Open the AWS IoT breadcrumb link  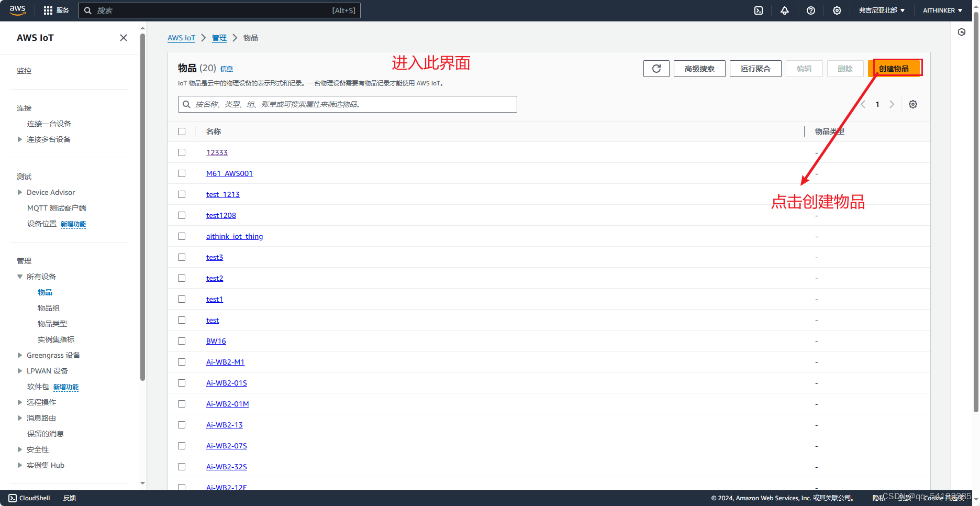[181, 38]
